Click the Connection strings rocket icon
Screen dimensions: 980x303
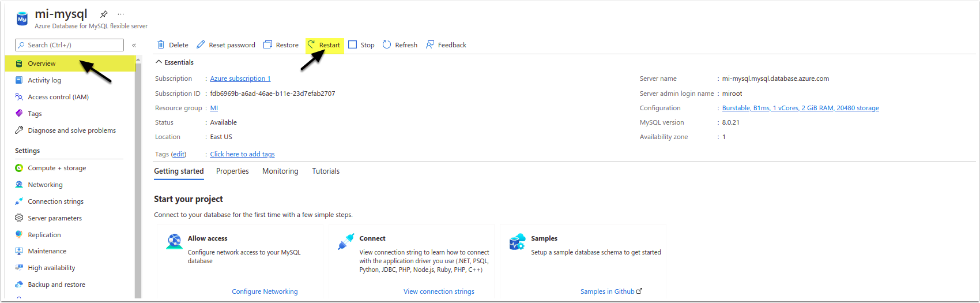pyautogui.click(x=19, y=201)
